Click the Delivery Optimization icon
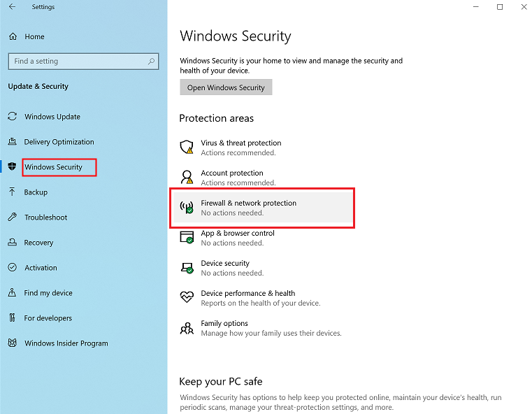 [x=12, y=142]
